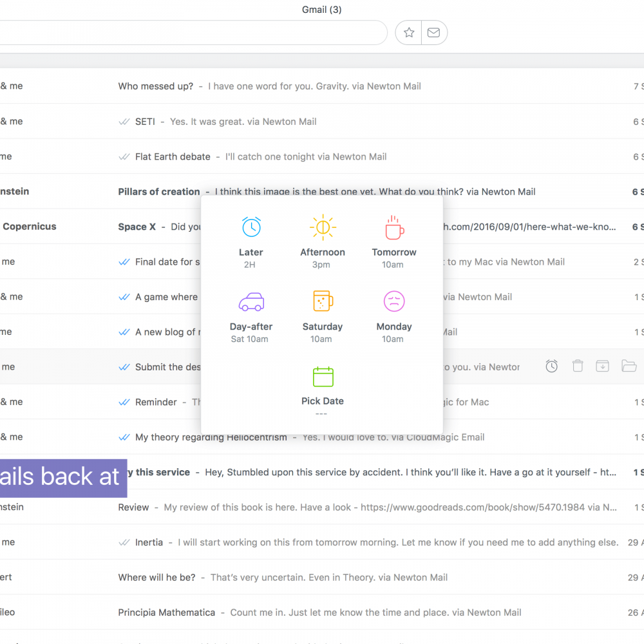
Task: Select the Pick Date label
Action: coord(323,401)
